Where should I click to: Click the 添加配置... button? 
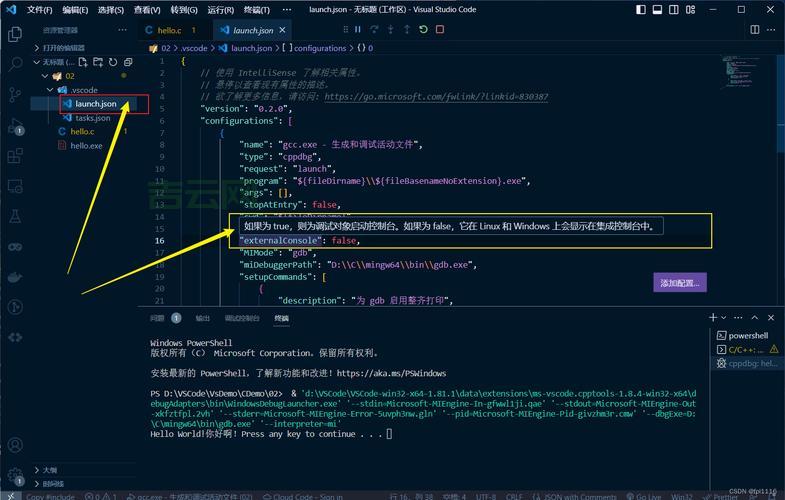(x=680, y=283)
